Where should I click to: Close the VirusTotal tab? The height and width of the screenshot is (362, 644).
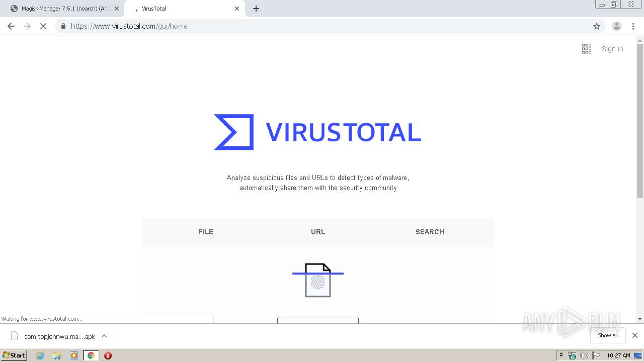(237, 9)
